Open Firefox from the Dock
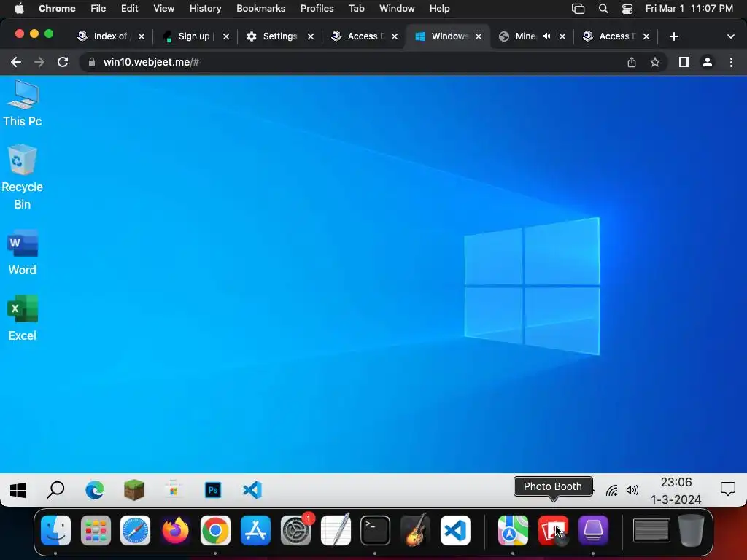Viewport: 747px width, 560px height. 175,530
